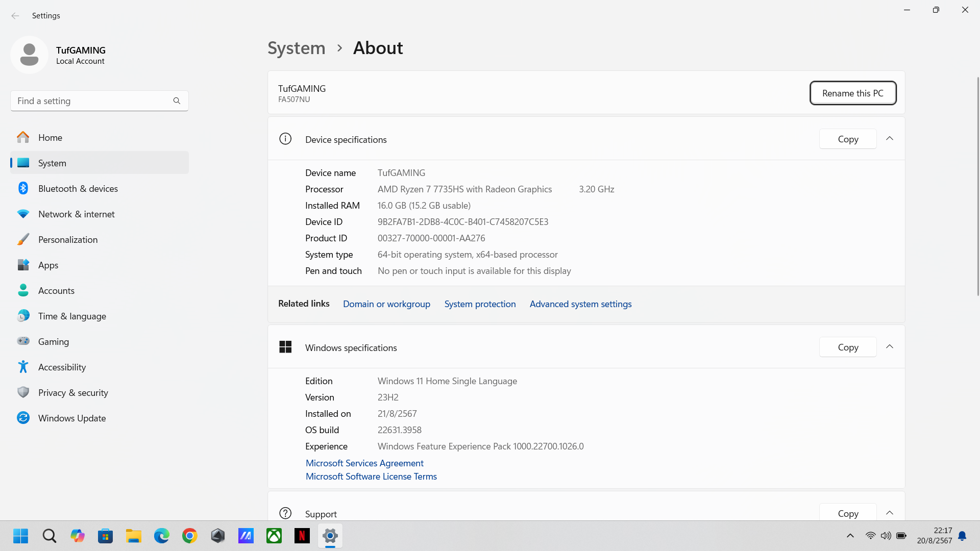Open System protection link

480,304
